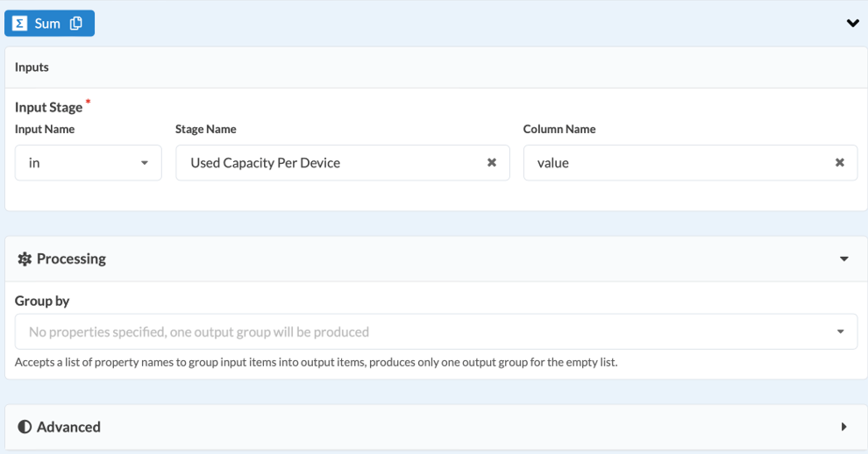Open the Group by dropdown arrow
Image resolution: width=868 pixels, height=454 pixels.
(x=840, y=332)
